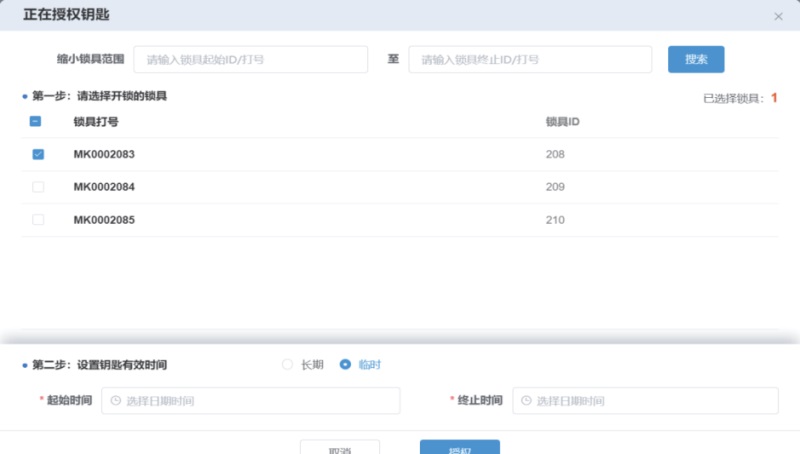The width and height of the screenshot is (800, 454).
Task: Uncheck the MK0002083 lock checkbox
Action: tap(38, 155)
